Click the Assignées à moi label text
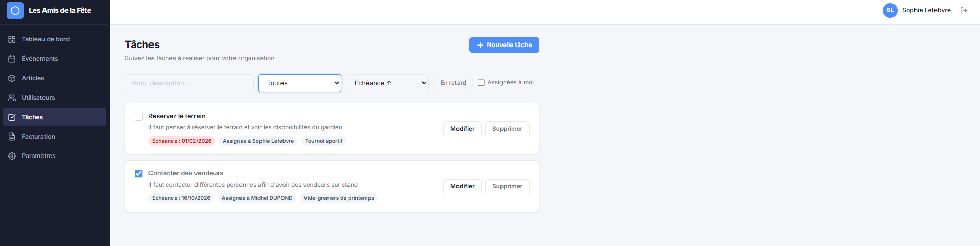Screen dimensions: 980x246 (510, 82)
